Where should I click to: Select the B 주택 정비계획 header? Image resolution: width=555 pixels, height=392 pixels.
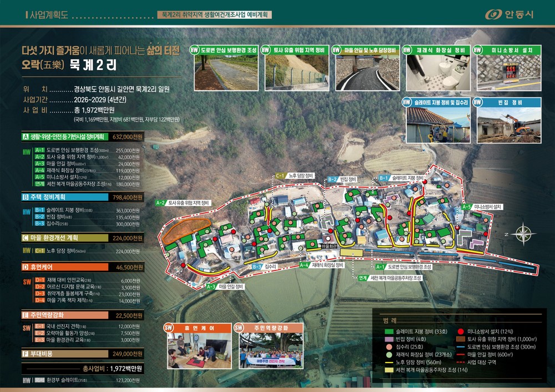[x=83, y=197]
